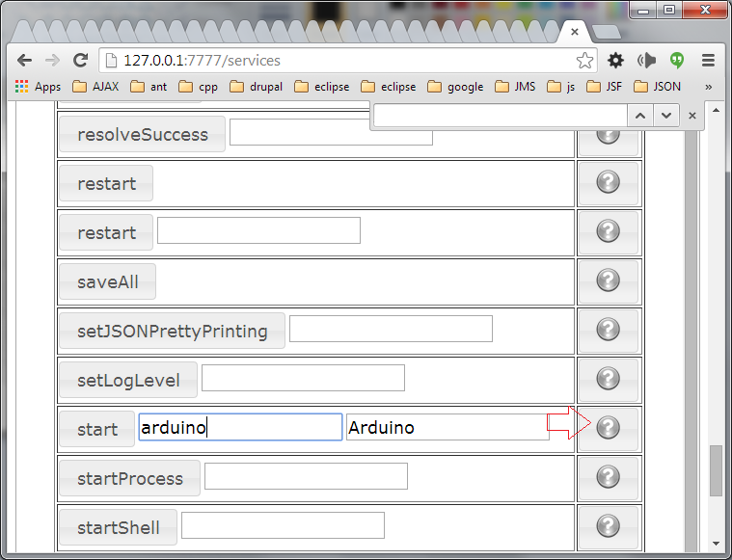Image resolution: width=732 pixels, height=560 pixels.
Task: Click the help icon in startShell row
Action: pyautogui.click(x=608, y=526)
